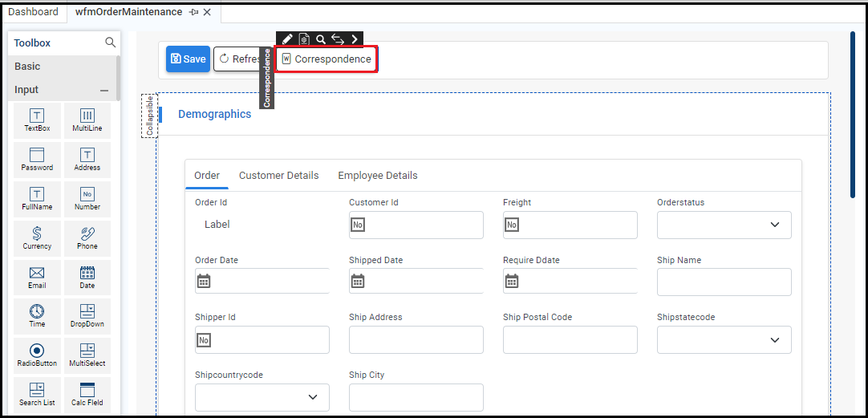This screenshot has width=868, height=418.
Task: Collapse the Input section in Toolbox
Action: click(x=104, y=90)
